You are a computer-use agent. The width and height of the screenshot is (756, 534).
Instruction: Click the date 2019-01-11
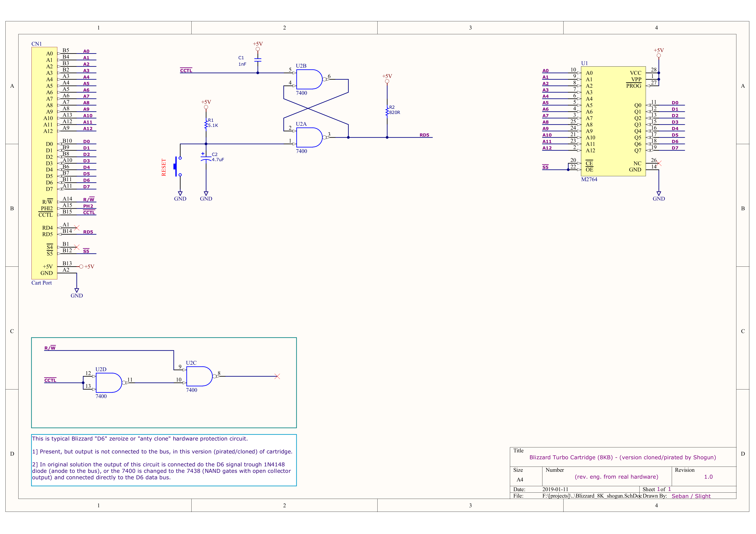(555, 489)
